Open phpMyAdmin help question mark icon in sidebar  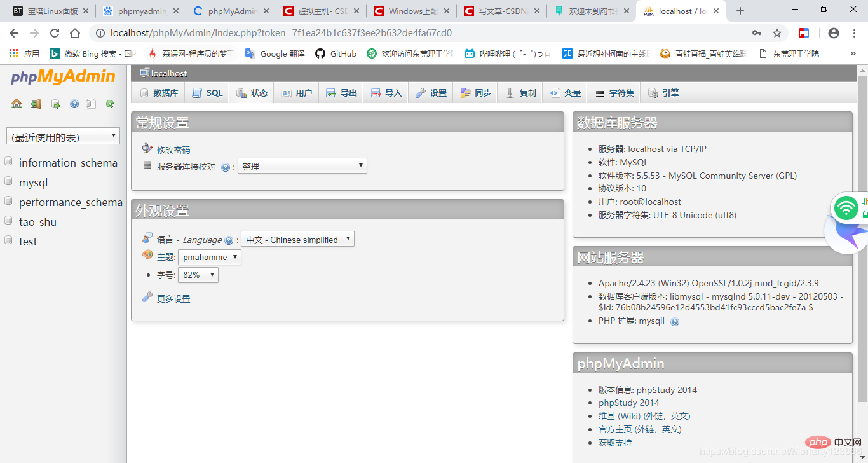[74, 104]
